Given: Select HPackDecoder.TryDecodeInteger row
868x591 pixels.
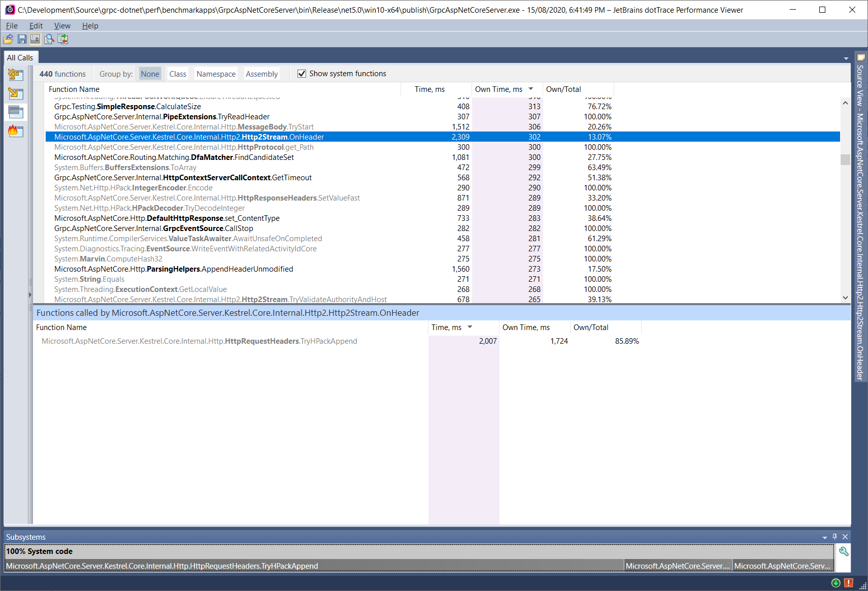Looking at the screenshot, I should point(443,208).
